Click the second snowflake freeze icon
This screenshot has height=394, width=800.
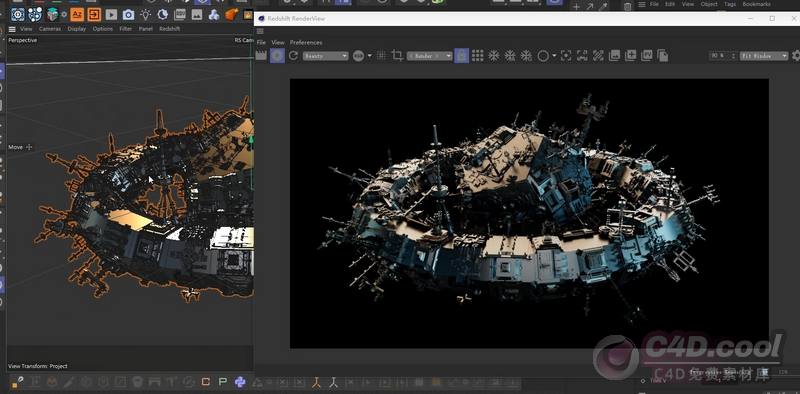tap(510, 56)
